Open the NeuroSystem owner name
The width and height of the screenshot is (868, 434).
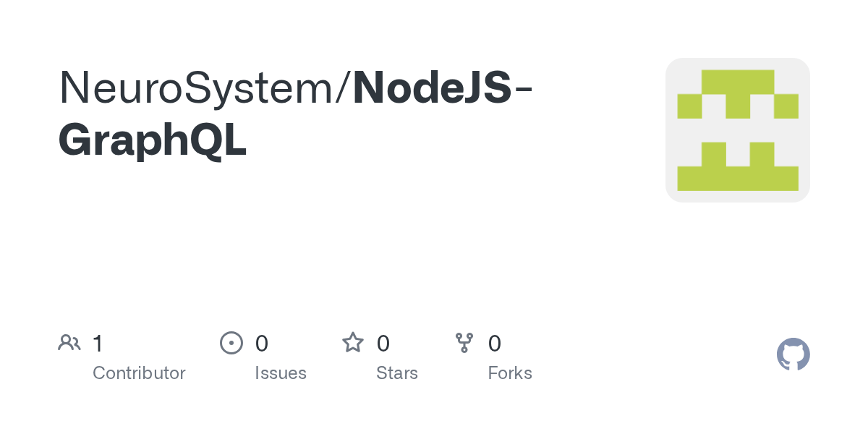[197, 88]
